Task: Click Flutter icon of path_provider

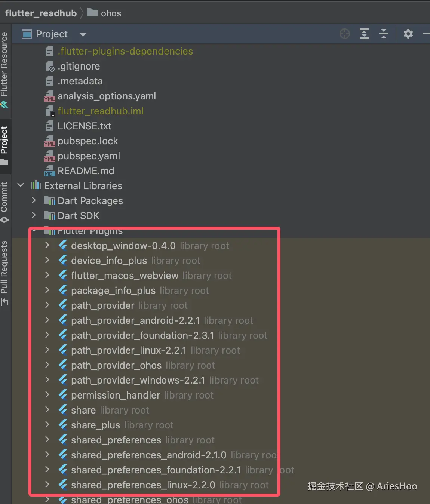Action: [63, 305]
